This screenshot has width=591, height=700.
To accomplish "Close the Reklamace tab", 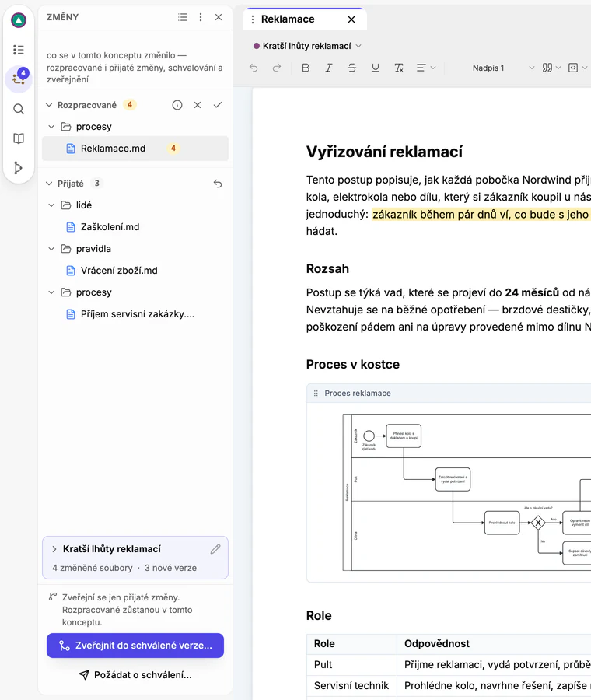I will (x=351, y=19).
